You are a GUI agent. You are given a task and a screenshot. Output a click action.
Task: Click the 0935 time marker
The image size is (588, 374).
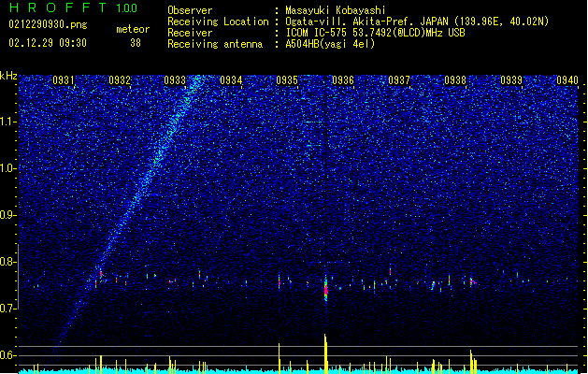tap(287, 80)
